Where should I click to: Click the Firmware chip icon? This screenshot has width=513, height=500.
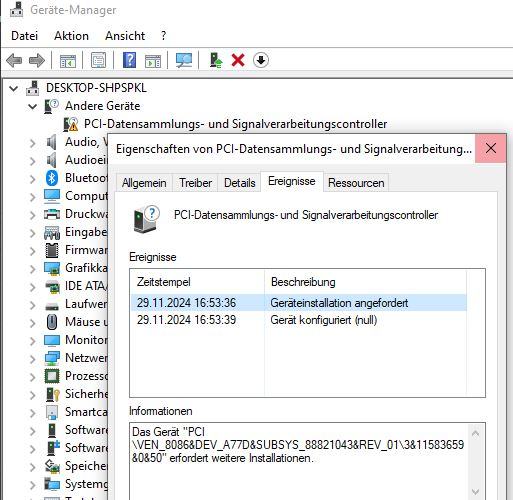click(x=52, y=250)
